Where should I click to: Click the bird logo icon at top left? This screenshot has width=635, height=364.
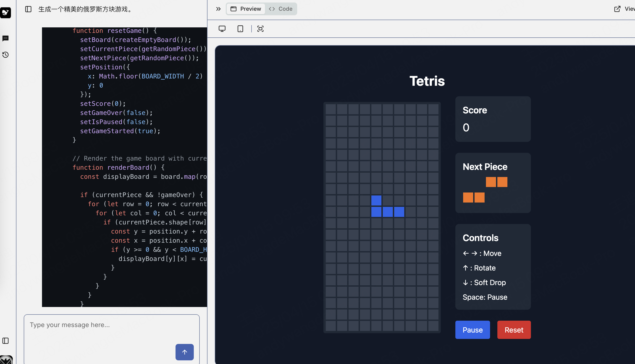(x=5, y=13)
